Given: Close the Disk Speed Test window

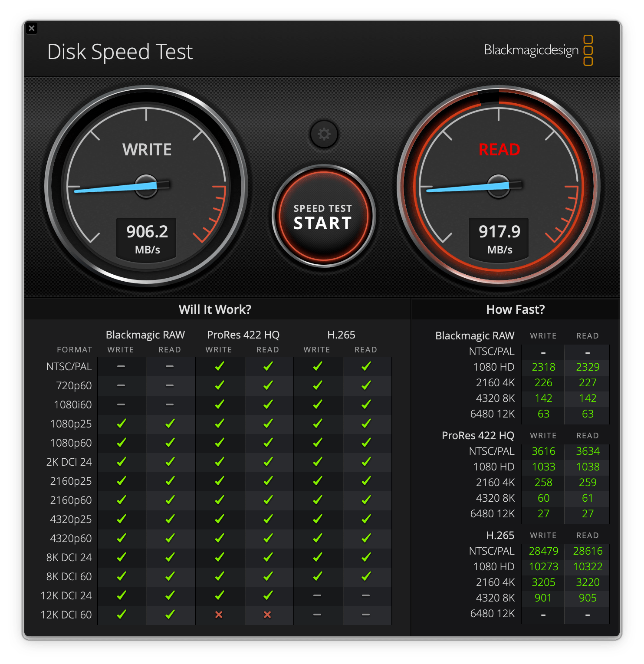Looking at the screenshot, I should 32,28.
